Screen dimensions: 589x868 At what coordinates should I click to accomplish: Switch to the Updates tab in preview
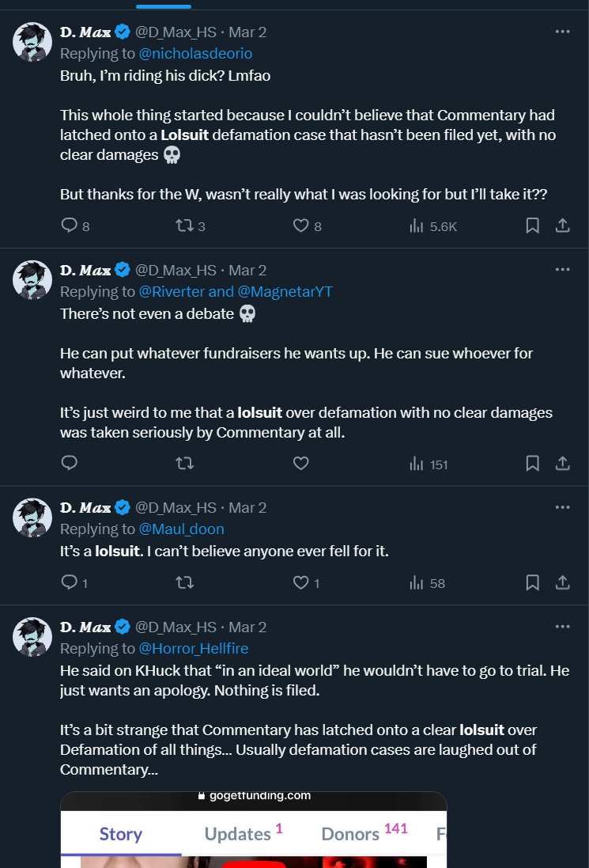pos(244,834)
